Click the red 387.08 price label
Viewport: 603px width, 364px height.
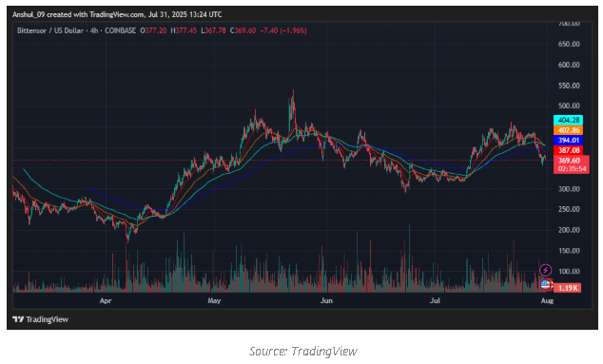tap(568, 150)
